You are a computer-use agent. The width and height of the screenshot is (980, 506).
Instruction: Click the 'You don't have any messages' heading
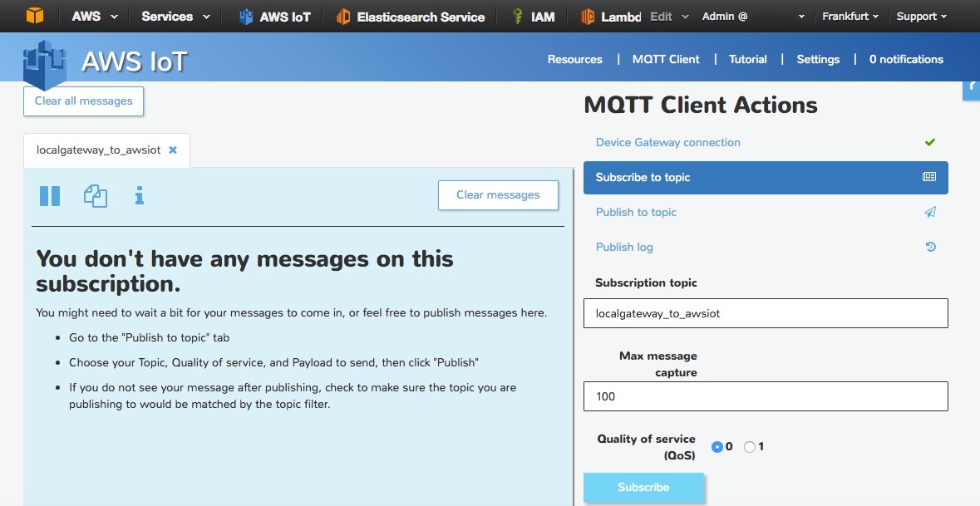pyautogui.click(x=244, y=271)
